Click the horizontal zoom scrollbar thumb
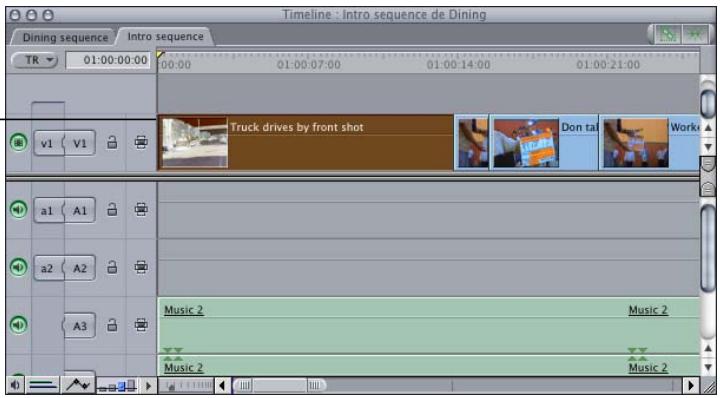The height and width of the screenshot is (398, 720). 280,385
